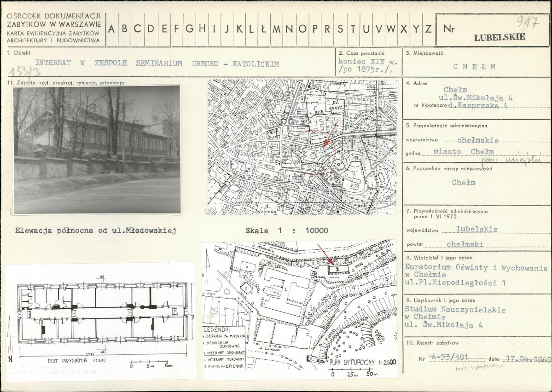Open the 1:10000 city map image
This screenshot has width=552, height=392.
302,147
